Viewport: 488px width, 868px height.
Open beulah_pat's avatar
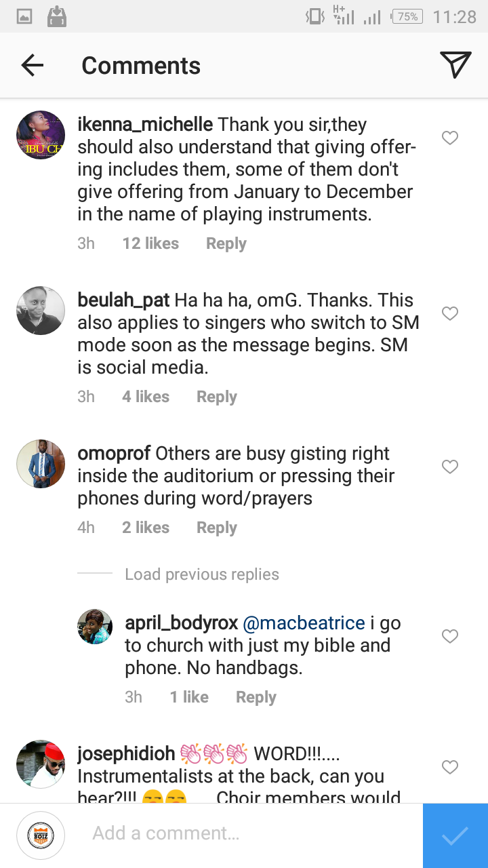[x=41, y=311]
